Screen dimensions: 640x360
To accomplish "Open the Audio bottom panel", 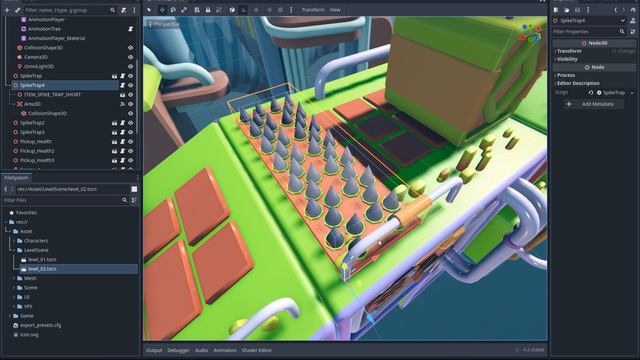I will tap(201, 350).
